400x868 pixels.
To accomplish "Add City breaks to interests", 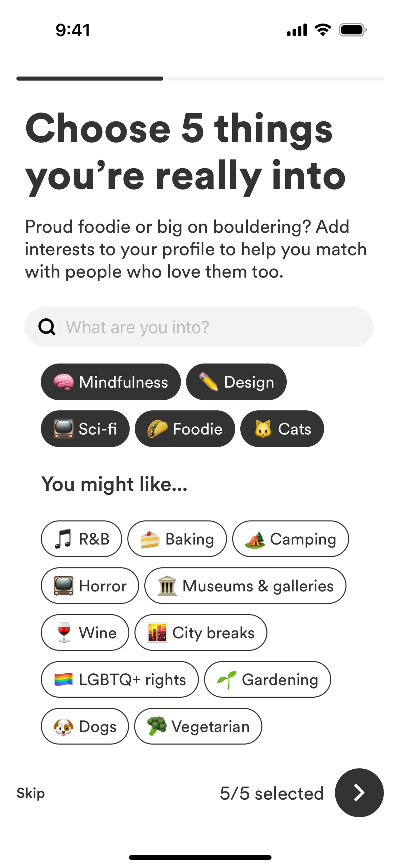I will click(201, 633).
